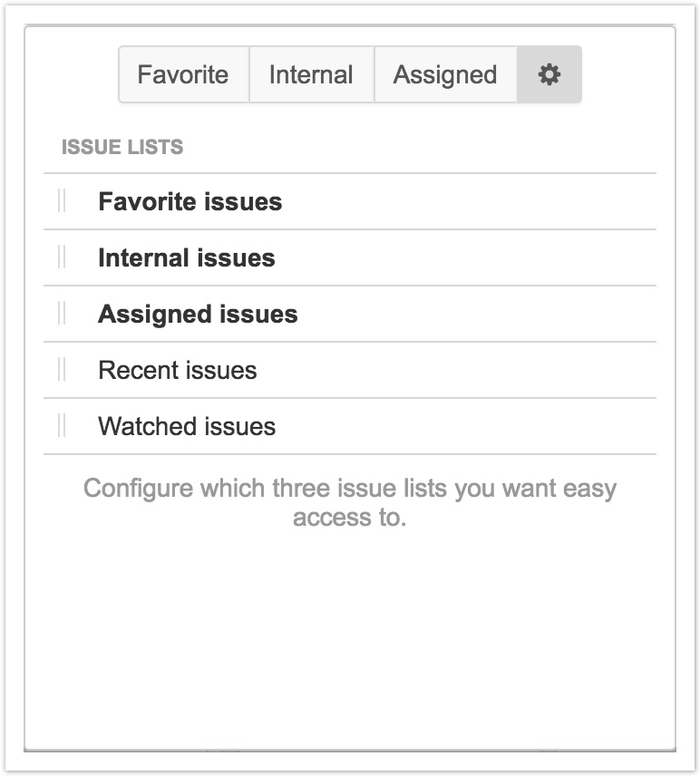Image resolution: width=700 pixels, height=776 pixels.
Task: Toggle the Assigned issues list entry
Action: 198,314
